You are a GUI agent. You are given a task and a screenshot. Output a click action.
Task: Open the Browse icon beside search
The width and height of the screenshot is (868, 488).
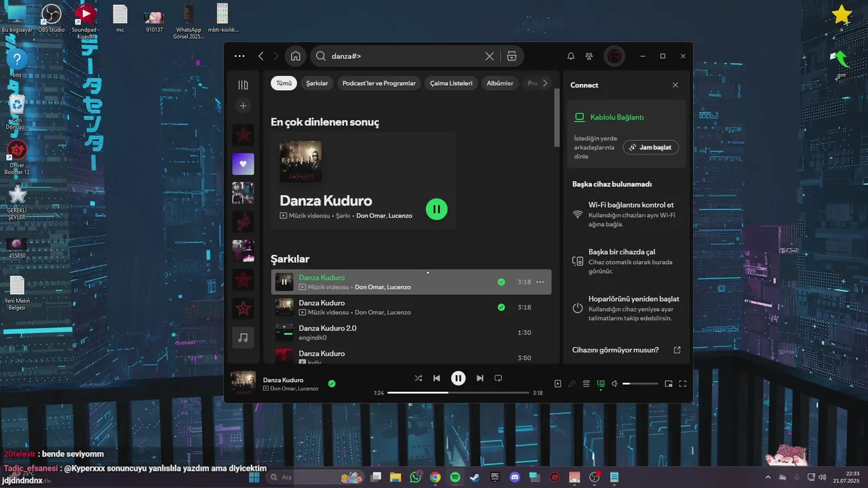(512, 56)
